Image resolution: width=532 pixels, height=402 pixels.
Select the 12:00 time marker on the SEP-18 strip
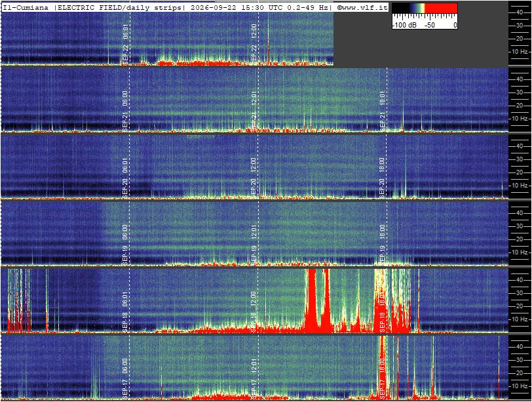point(254,298)
